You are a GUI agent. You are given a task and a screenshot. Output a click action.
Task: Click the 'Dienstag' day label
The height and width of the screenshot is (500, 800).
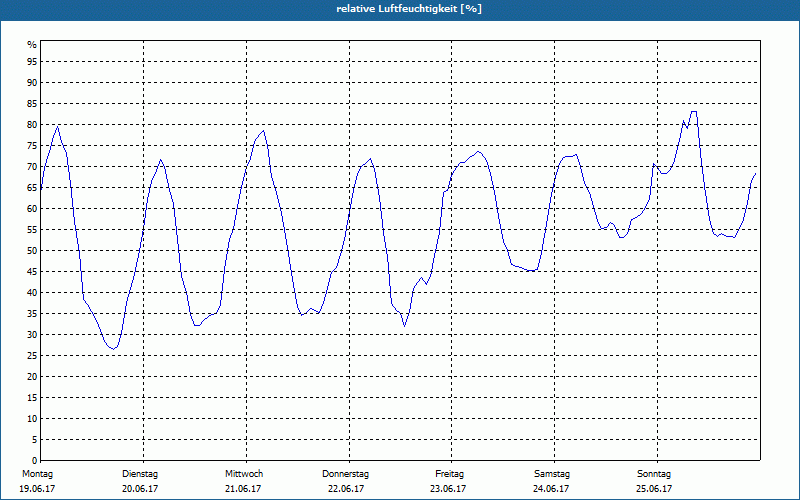coord(140,474)
